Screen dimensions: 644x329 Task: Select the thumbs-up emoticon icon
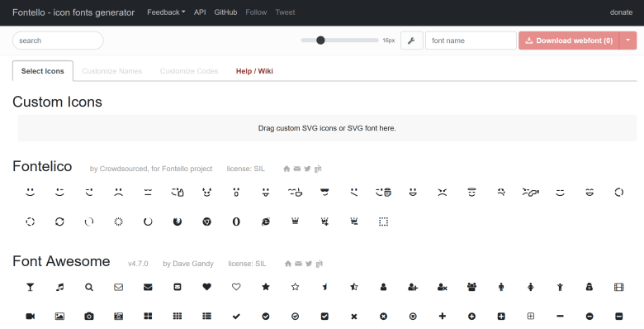[178, 192]
